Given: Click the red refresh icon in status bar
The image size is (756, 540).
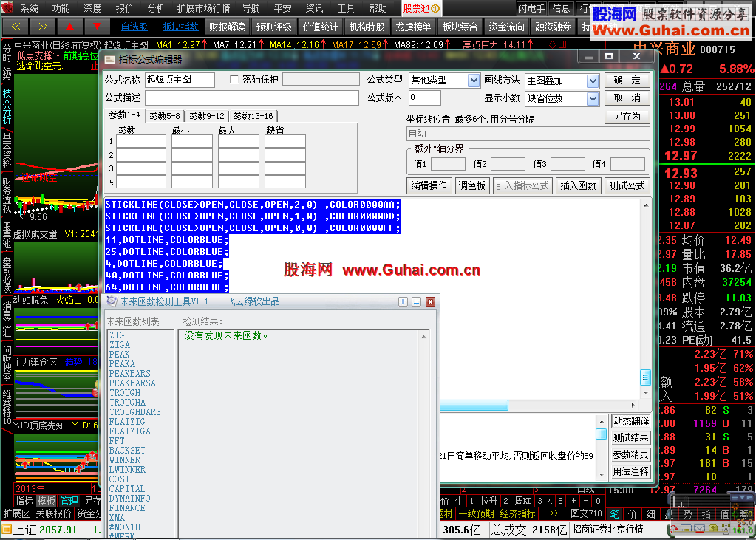Looking at the screenshot, I should pos(674,530).
